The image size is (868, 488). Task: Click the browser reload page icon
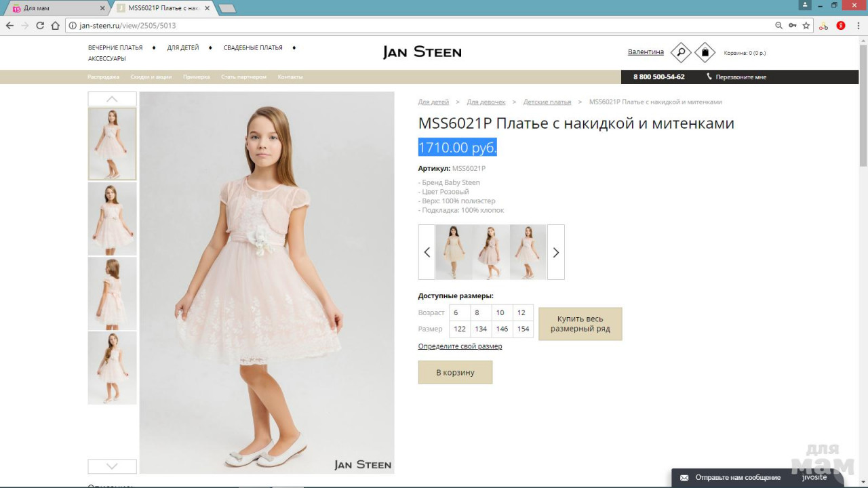pos(40,26)
